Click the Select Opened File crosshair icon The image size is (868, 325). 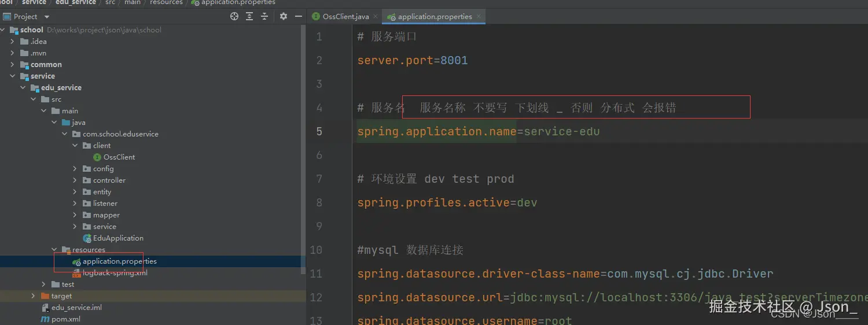click(234, 17)
